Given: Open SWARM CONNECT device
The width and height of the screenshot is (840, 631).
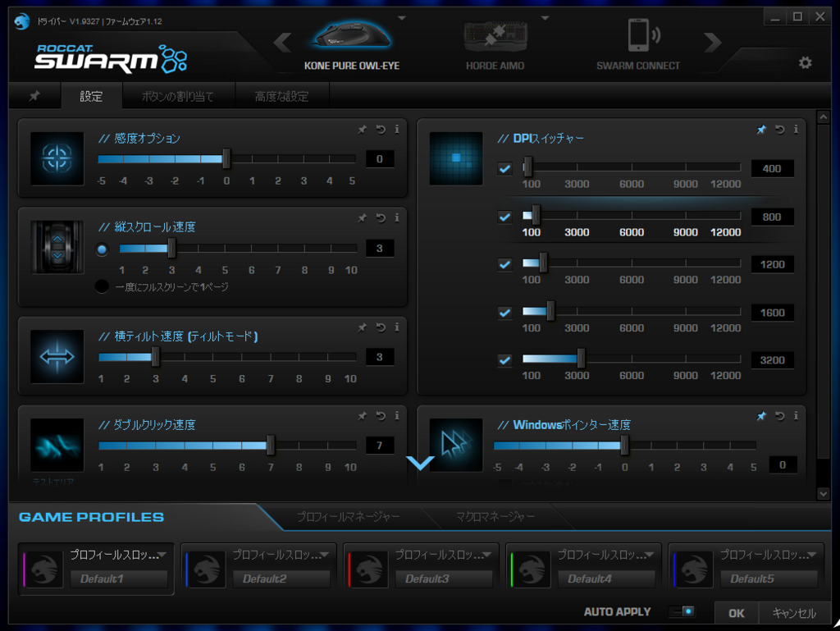Looking at the screenshot, I should (638, 45).
